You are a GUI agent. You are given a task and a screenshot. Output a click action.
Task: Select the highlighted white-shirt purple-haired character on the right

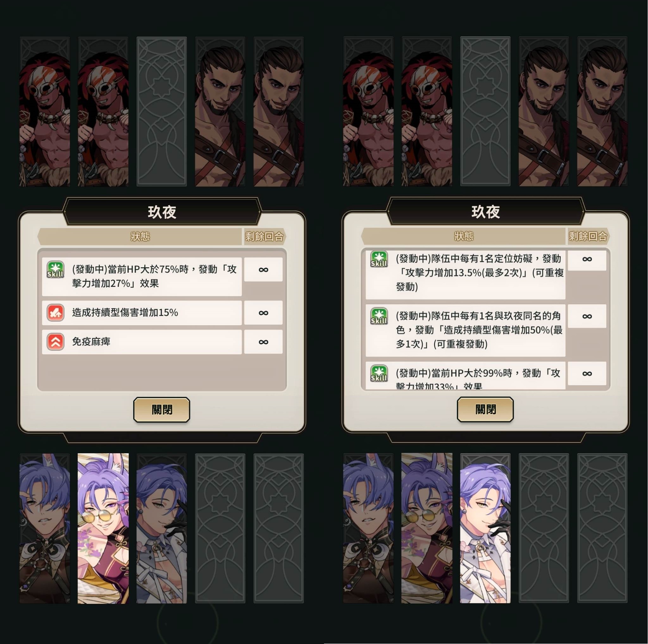[x=485, y=528]
